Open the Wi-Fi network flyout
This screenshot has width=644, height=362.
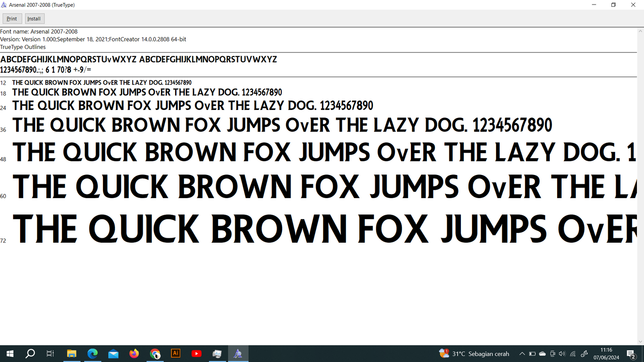pyautogui.click(x=573, y=353)
